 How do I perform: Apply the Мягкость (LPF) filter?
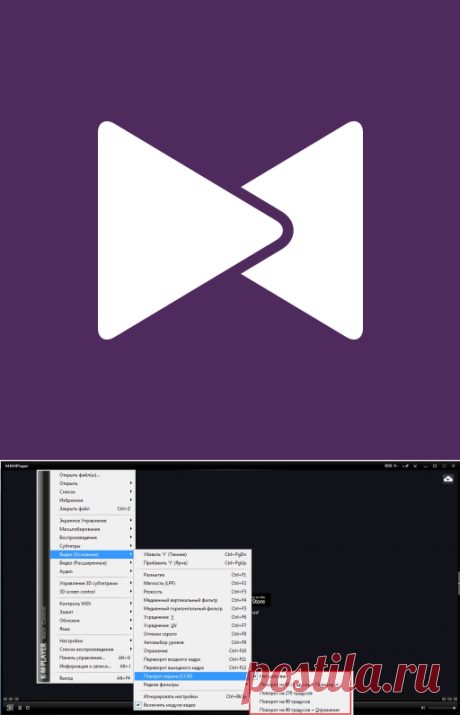click(x=192, y=583)
